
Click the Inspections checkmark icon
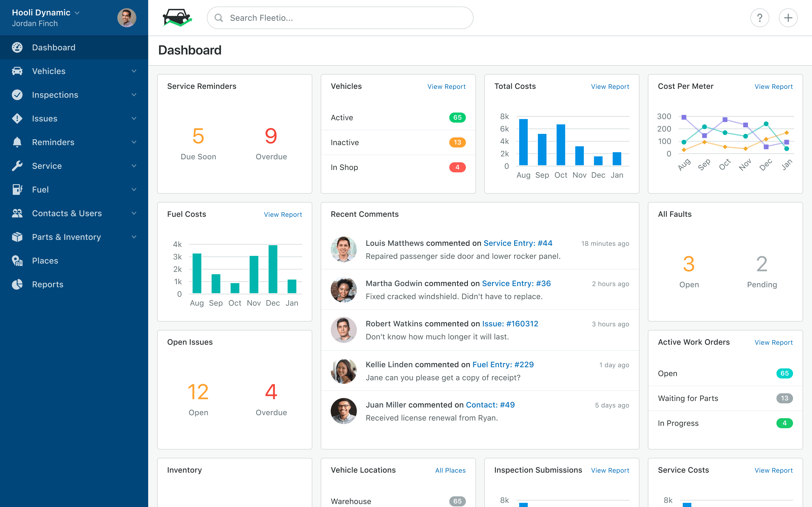coord(18,95)
